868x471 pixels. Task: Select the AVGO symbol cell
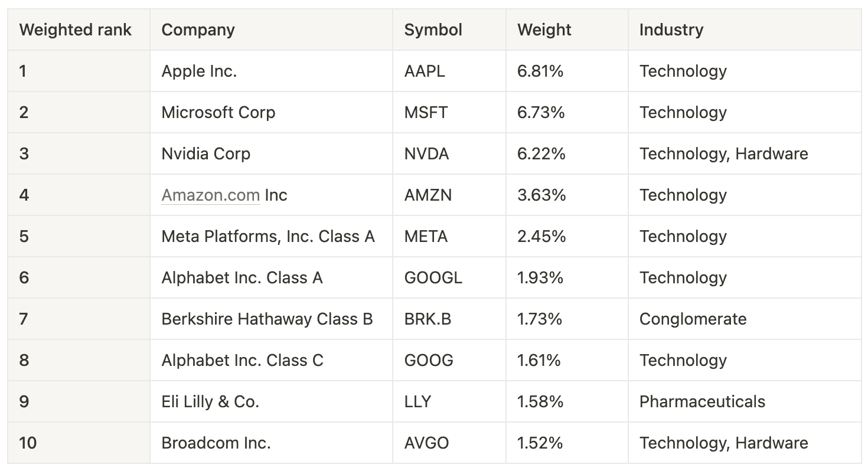click(x=426, y=443)
